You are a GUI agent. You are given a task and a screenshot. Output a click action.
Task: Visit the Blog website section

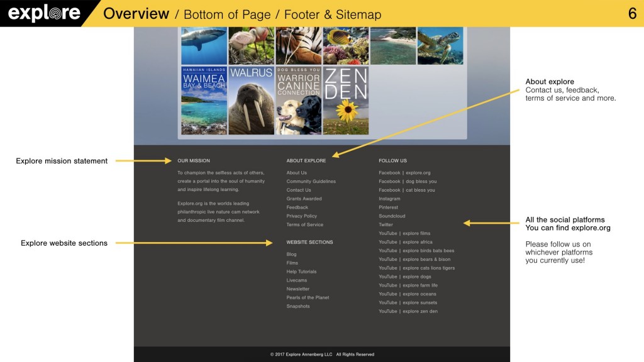291,255
